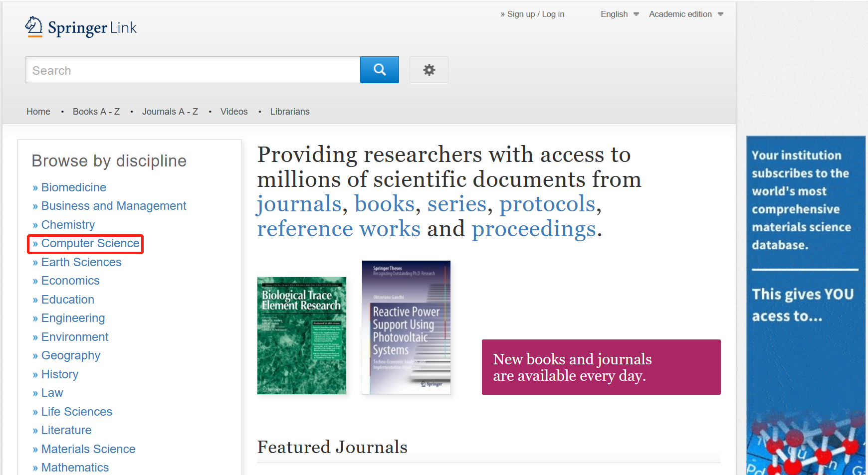Screen dimensions: 868x475
Task: Open the Life Sciences discipline
Action: click(77, 412)
